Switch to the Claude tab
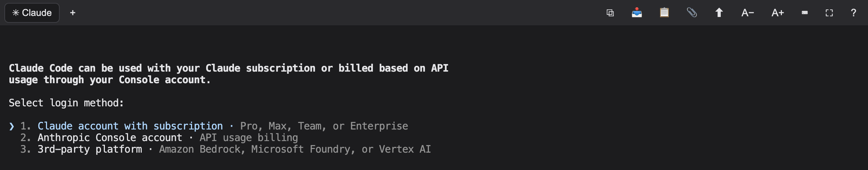The width and height of the screenshot is (868, 170). click(x=32, y=13)
